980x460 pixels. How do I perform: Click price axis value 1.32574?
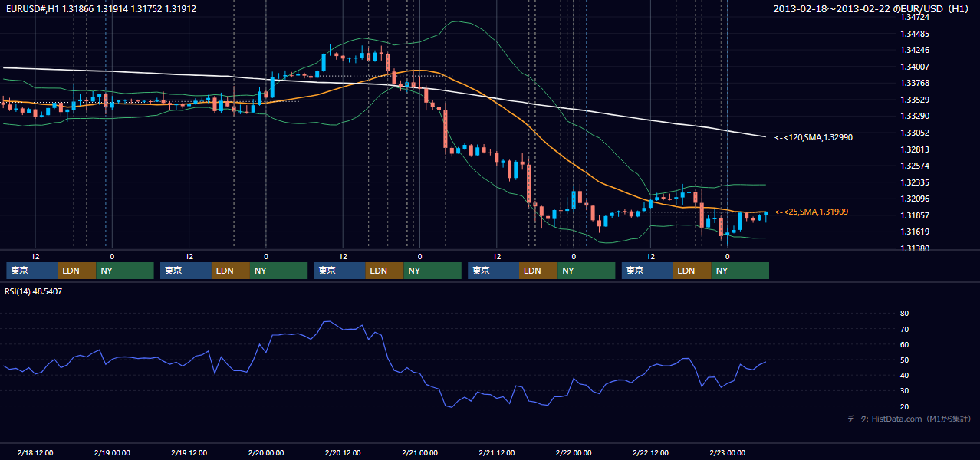coord(916,166)
